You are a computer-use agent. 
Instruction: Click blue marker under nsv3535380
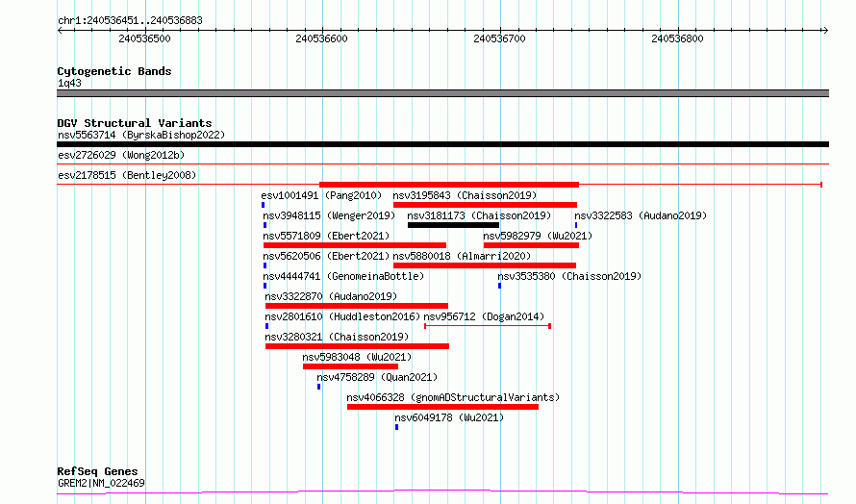pos(499,286)
